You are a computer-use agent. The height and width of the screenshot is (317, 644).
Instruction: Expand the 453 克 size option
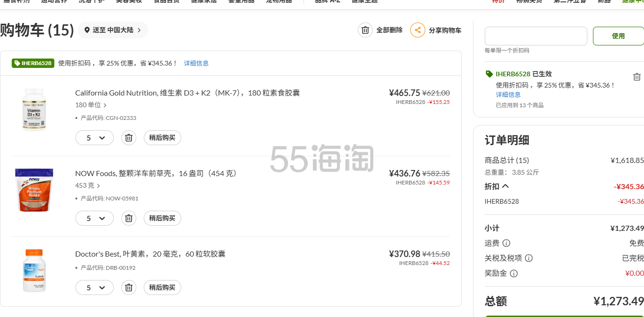click(x=88, y=185)
